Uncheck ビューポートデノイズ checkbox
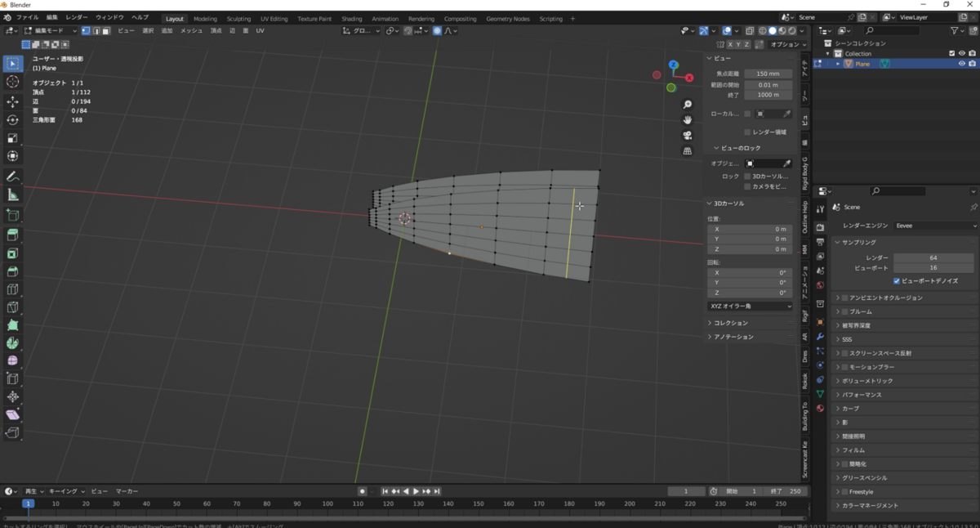Viewport: 980px width, 528px height. click(x=897, y=280)
